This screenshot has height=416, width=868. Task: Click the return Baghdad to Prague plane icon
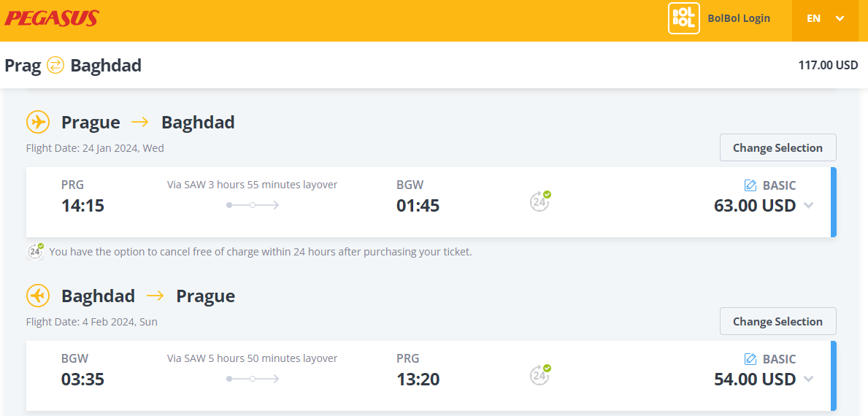tap(38, 296)
